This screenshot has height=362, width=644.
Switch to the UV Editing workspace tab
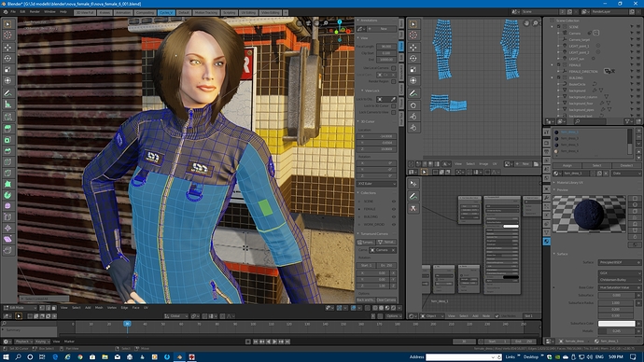point(248,13)
